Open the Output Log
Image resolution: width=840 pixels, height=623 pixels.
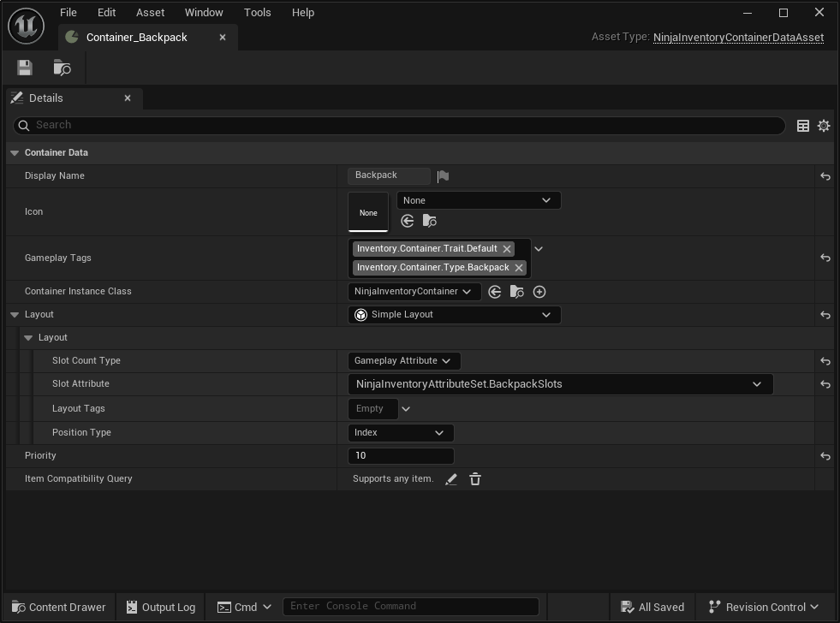[160, 607]
